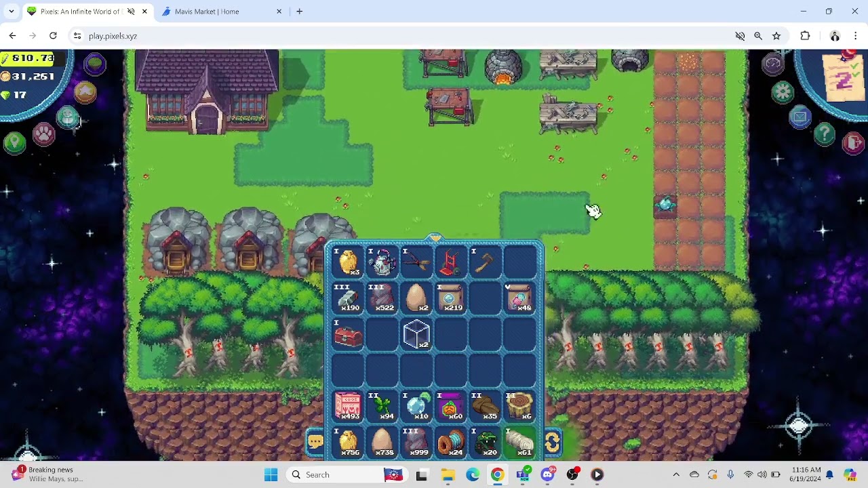Collapse the inventory panel arrow
This screenshot has width=868, height=488.
(435, 238)
